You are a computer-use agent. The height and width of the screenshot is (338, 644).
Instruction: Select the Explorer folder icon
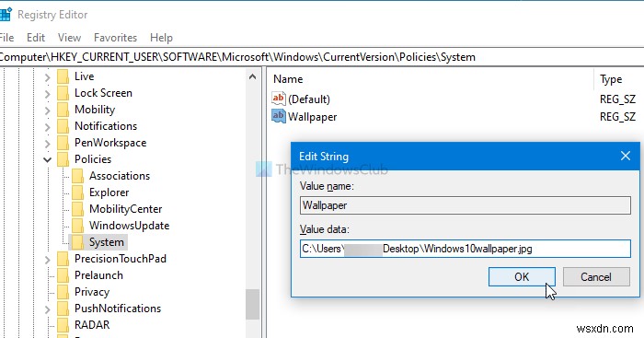(x=77, y=192)
